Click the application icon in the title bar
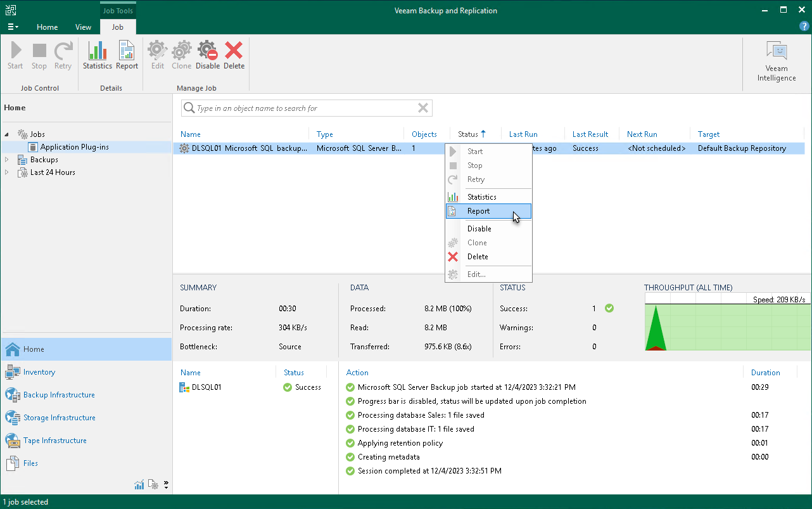This screenshot has height=509, width=812. point(11,10)
